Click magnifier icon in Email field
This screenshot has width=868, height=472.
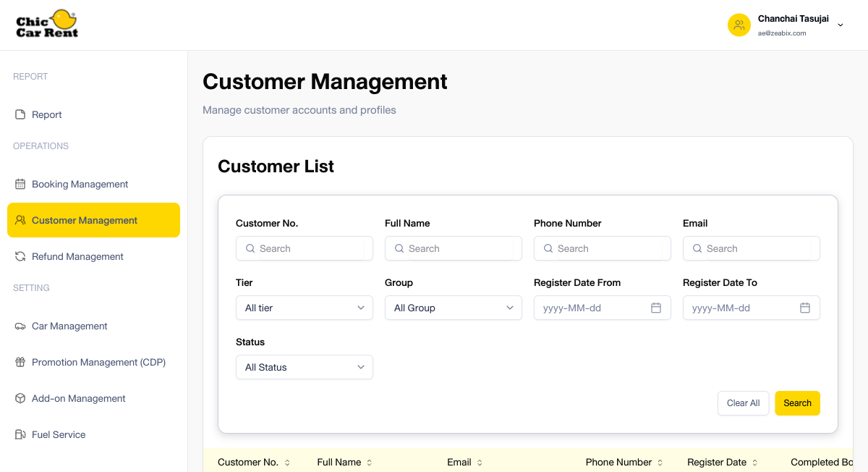697,248
